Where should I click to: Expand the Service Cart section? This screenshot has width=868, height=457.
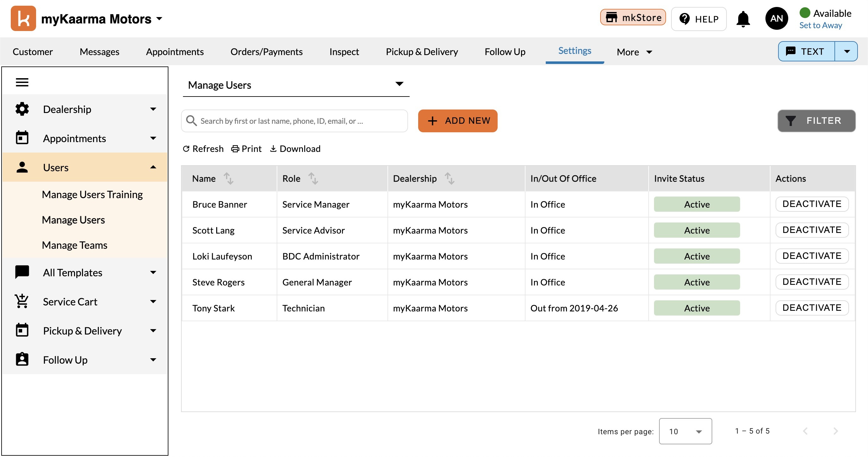click(153, 301)
